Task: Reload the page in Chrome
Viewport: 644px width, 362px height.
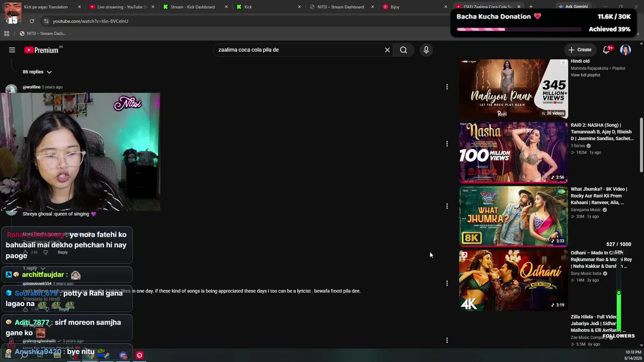Action: pos(32,21)
